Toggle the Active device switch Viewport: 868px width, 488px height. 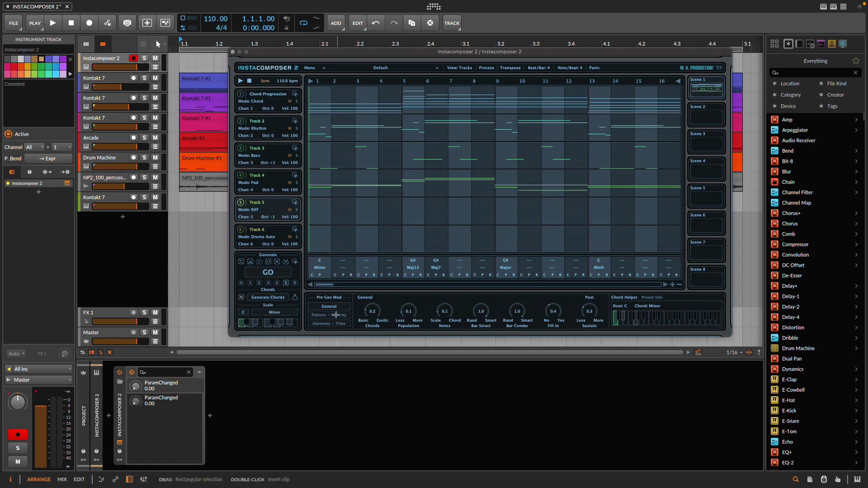coord(8,134)
